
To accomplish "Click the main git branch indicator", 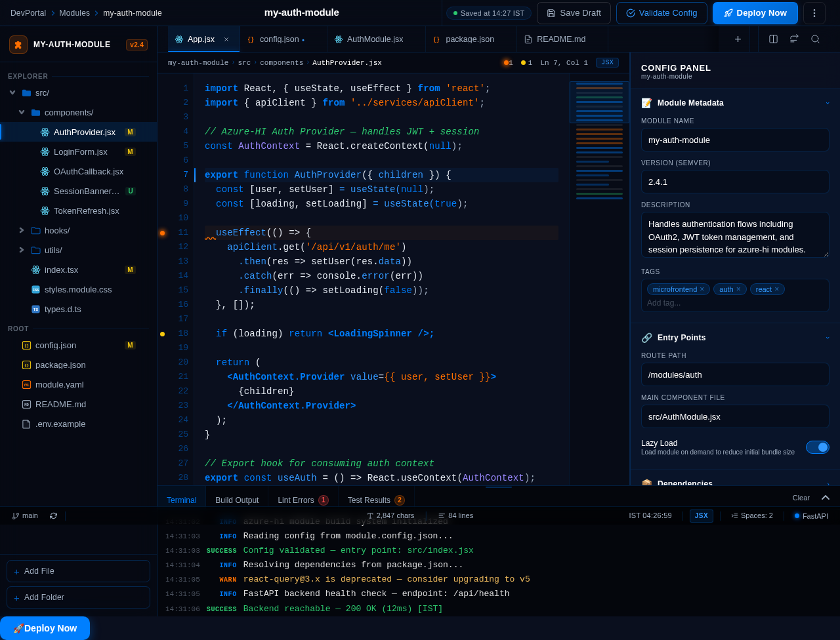I will pos(25,515).
